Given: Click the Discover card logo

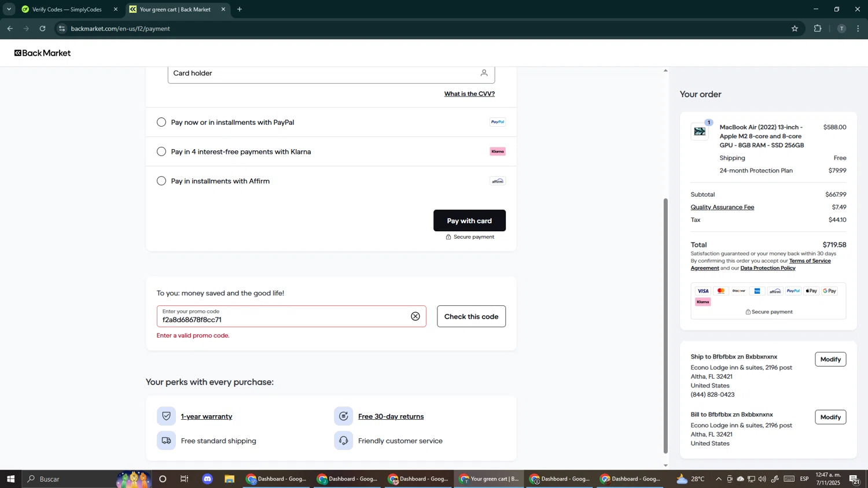Looking at the screenshot, I should 739,291.
